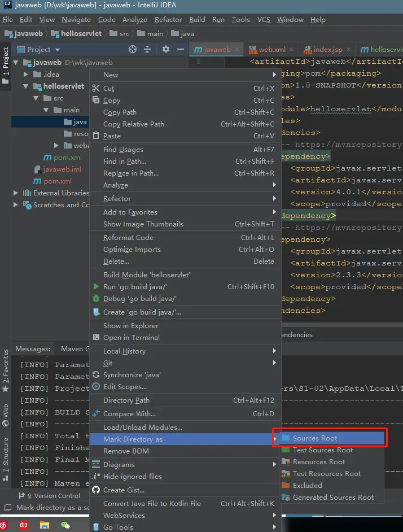403x532 pixels.
Task: Click javaweb in the breadcrumb bar
Action: coord(23,33)
